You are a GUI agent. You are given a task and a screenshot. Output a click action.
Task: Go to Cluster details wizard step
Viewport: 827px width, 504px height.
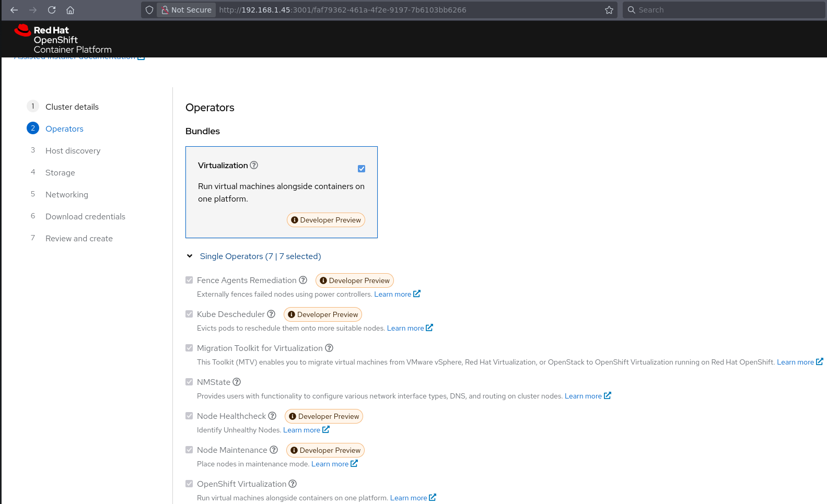(72, 107)
